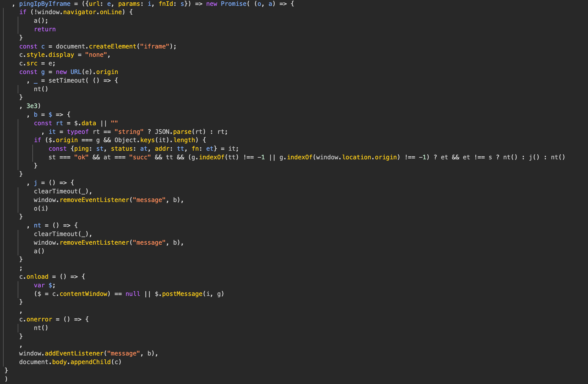Click the 3e3 timeout number
588x384 pixels.
pos(32,106)
